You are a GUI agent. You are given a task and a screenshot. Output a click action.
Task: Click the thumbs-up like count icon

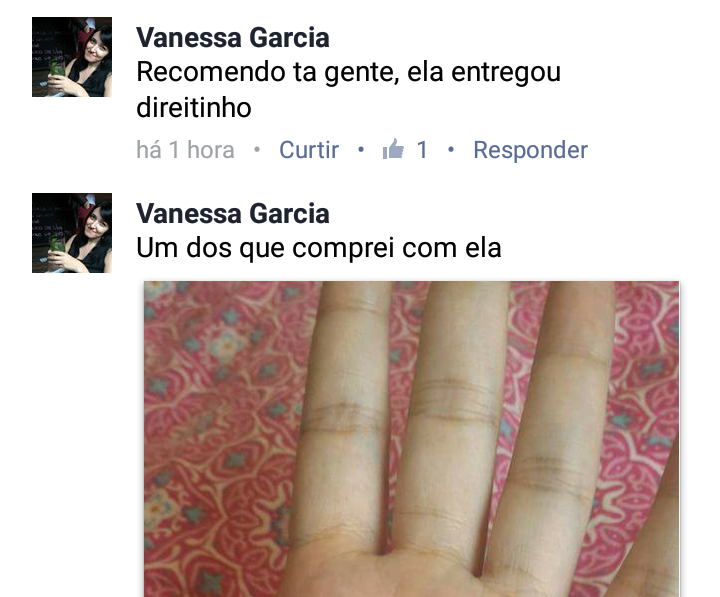point(394,149)
